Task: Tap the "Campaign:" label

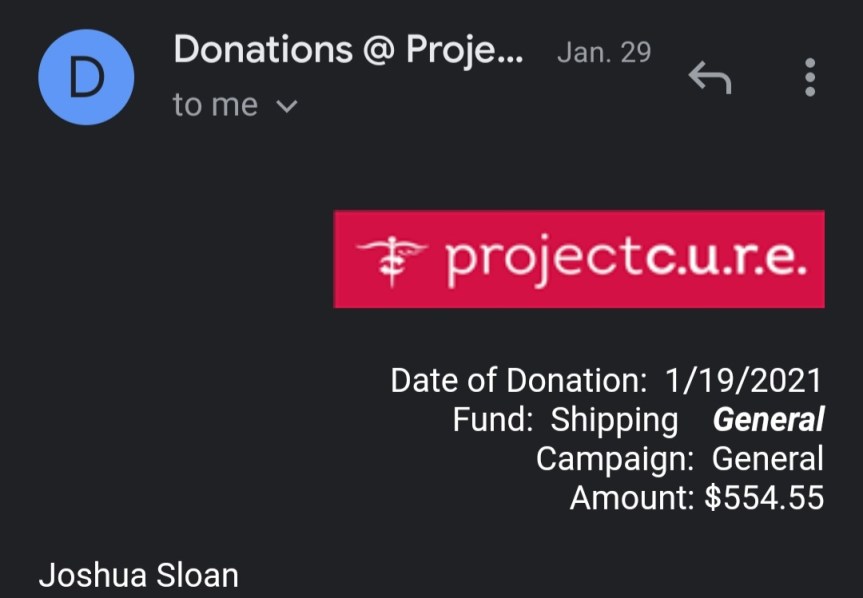Action: pos(614,459)
